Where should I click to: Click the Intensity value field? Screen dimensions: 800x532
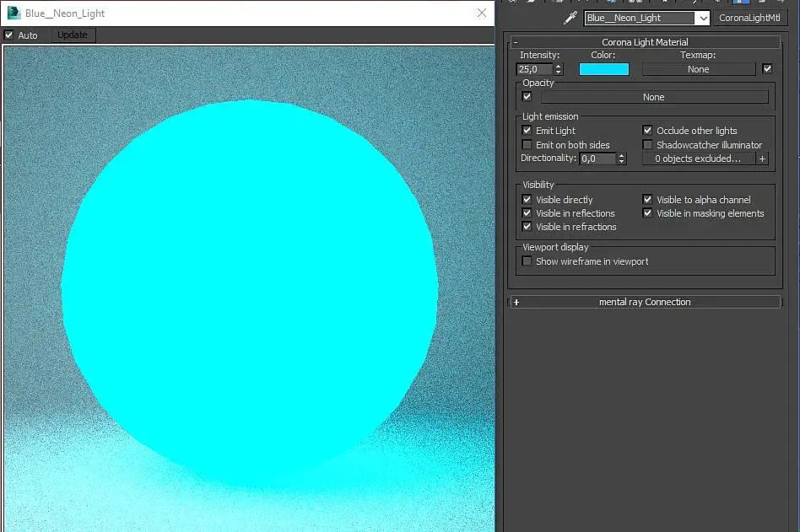coord(535,69)
